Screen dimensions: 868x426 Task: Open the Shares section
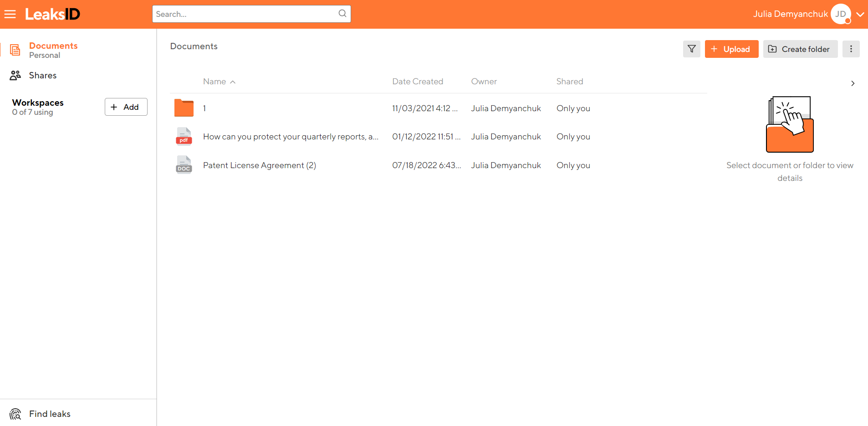[43, 75]
